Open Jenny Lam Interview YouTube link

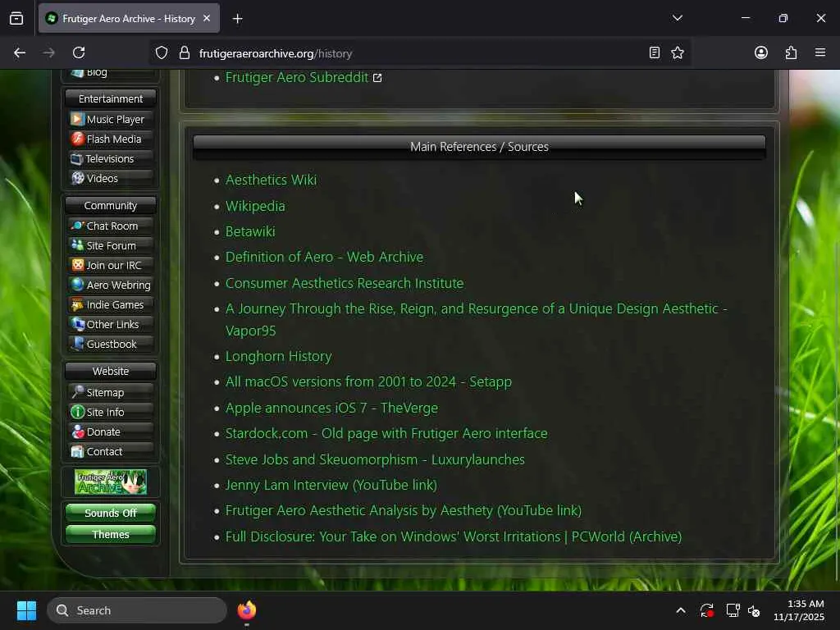pyautogui.click(x=331, y=484)
